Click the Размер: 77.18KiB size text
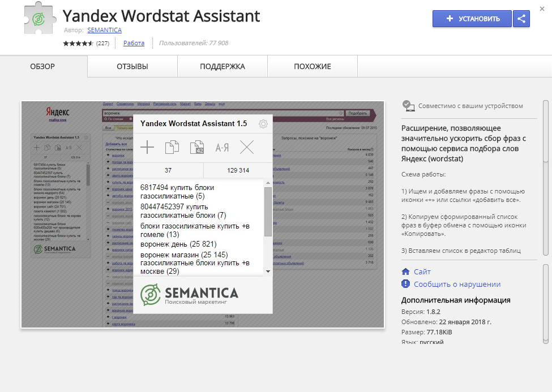 point(427,332)
